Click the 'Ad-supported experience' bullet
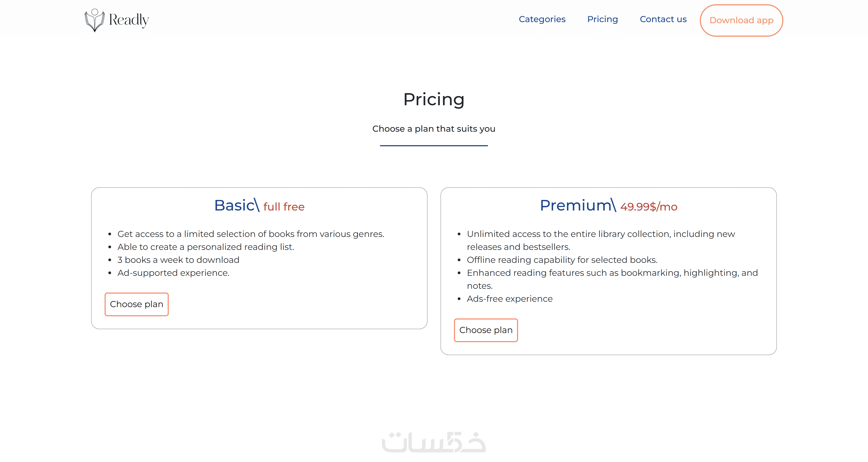The width and height of the screenshot is (868, 462). click(173, 273)
